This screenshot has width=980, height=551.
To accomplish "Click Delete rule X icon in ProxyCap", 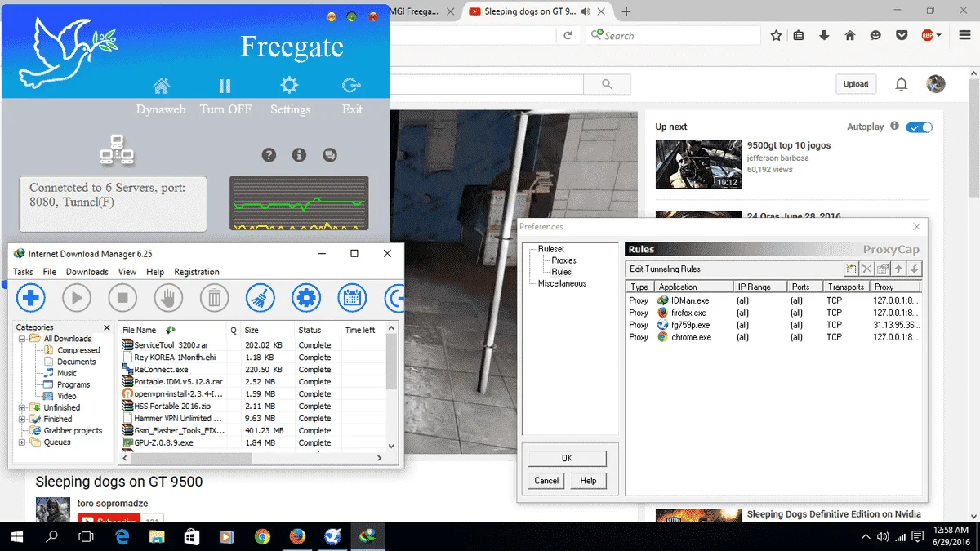I will (x=867, y=269).
